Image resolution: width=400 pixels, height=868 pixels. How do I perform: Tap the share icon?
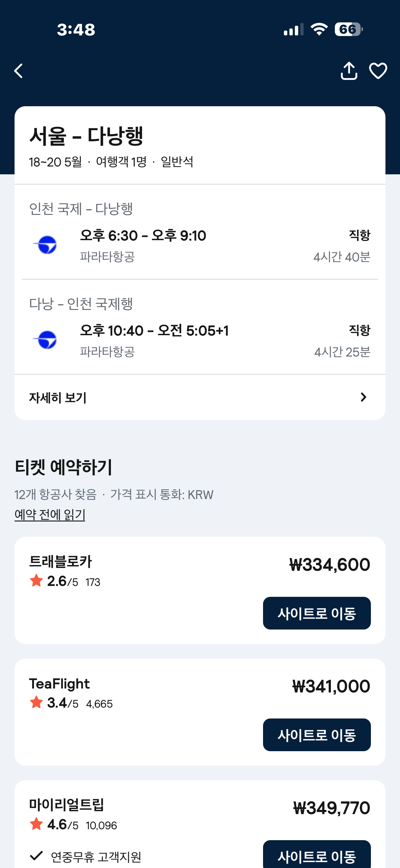(x=349, y=71)
